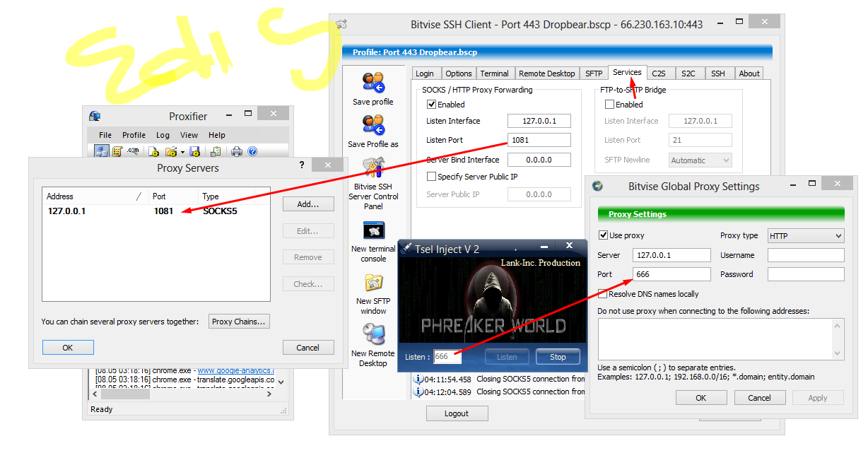
Task: Switch to the SFTP tab
Action: (x=594, y=73)
